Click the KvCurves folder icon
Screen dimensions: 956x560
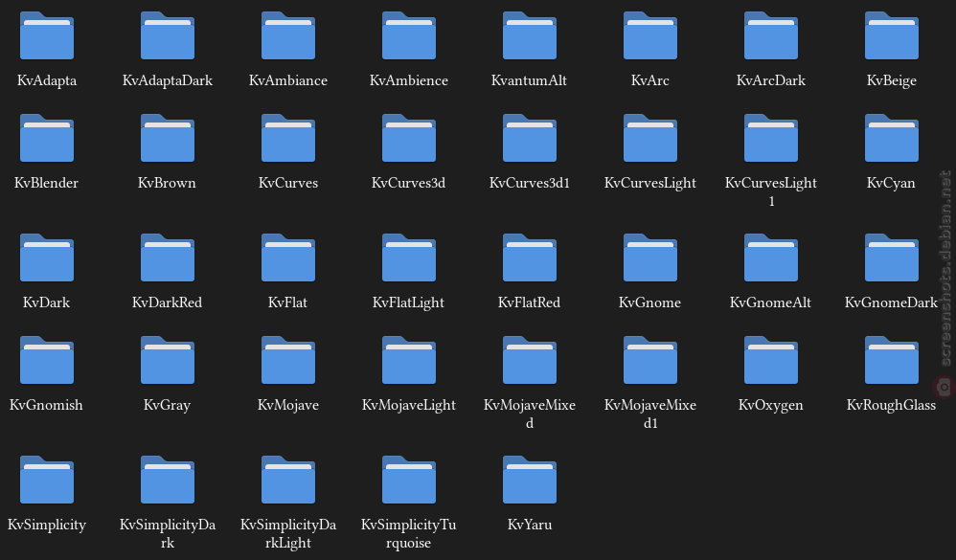(288, 138)
